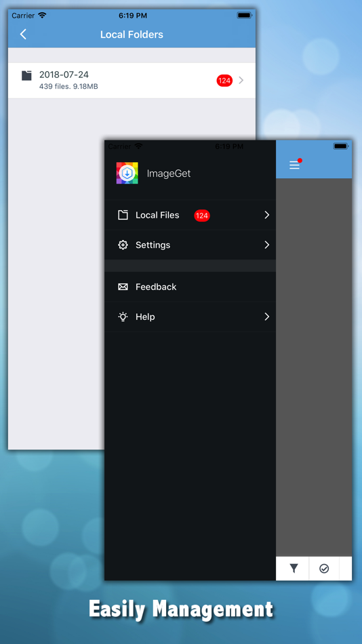Expand the Settings row chevron
362x644 pixels.
point(266,245)
